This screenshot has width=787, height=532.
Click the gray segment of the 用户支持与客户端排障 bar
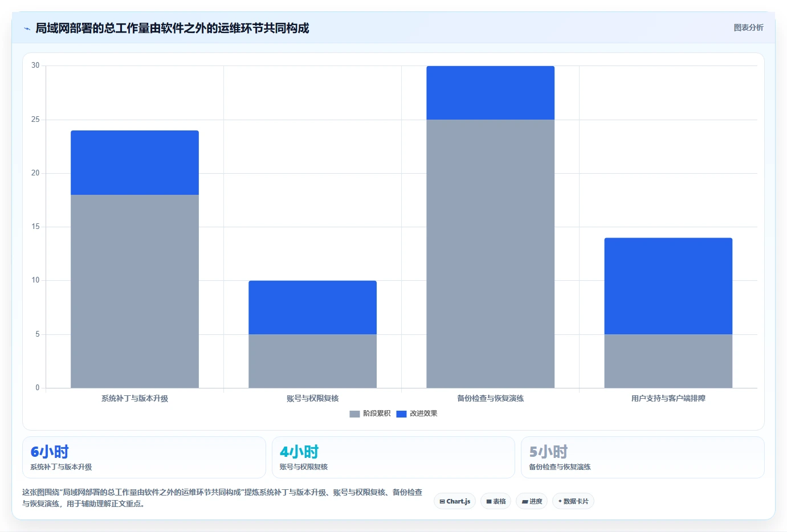pos(668,361)
